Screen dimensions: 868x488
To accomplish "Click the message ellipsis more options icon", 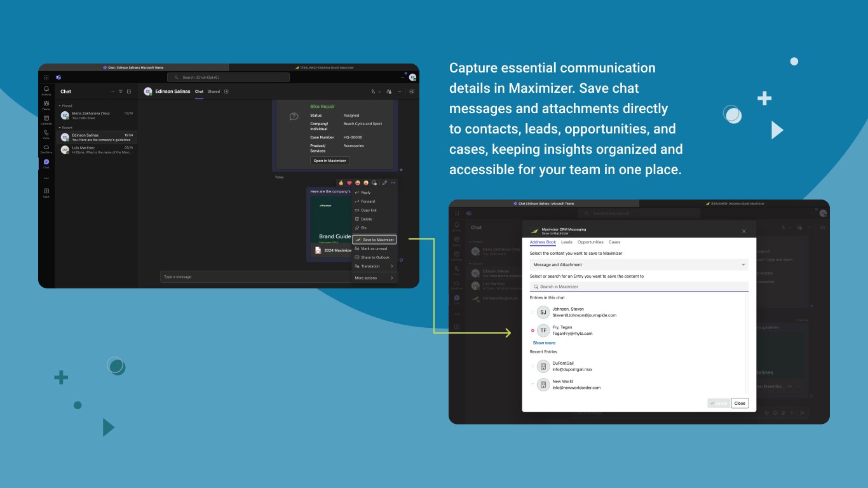I will [x=393, y=183].
